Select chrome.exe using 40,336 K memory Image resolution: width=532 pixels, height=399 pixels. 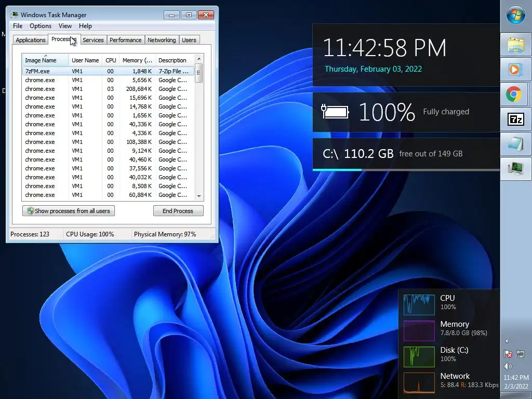click(108, 124)
